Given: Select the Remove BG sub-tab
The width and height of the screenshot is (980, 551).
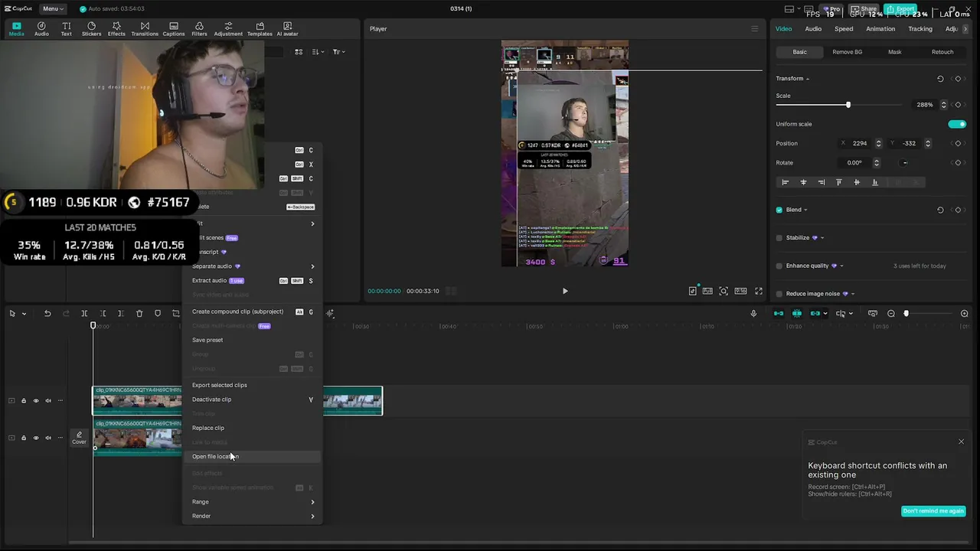Looking at the screenshot, I should click(x=847, y=52).
